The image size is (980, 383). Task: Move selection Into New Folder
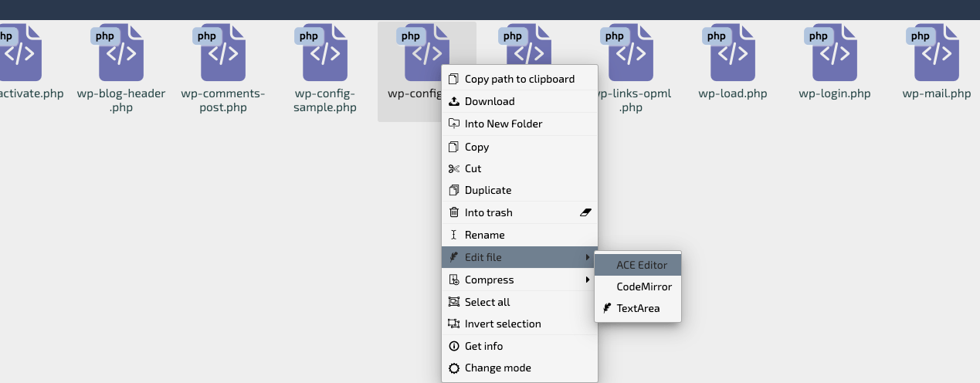pos(503,124)
